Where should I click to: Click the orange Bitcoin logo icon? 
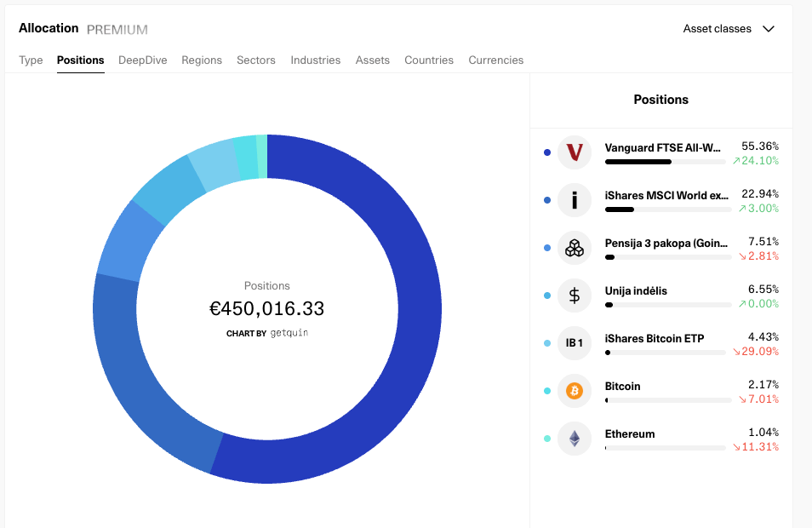pos(575,391)
